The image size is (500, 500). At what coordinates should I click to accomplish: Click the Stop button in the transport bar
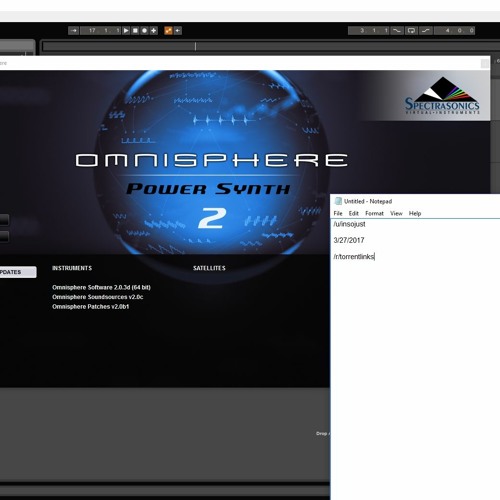click(x=135, y=31)
